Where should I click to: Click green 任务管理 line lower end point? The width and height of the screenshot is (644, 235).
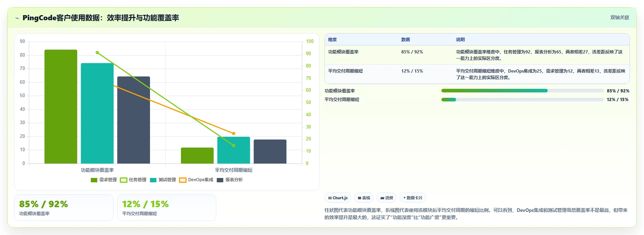[234, 146]
